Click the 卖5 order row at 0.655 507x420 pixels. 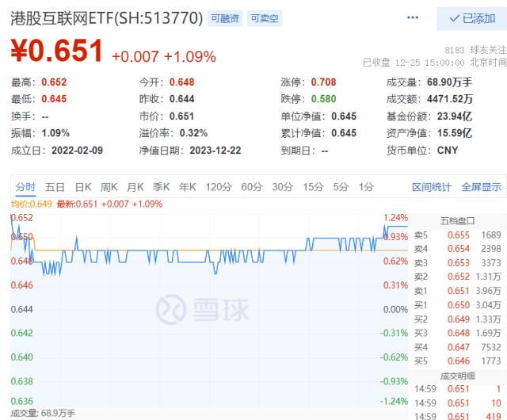coord(457,235)
